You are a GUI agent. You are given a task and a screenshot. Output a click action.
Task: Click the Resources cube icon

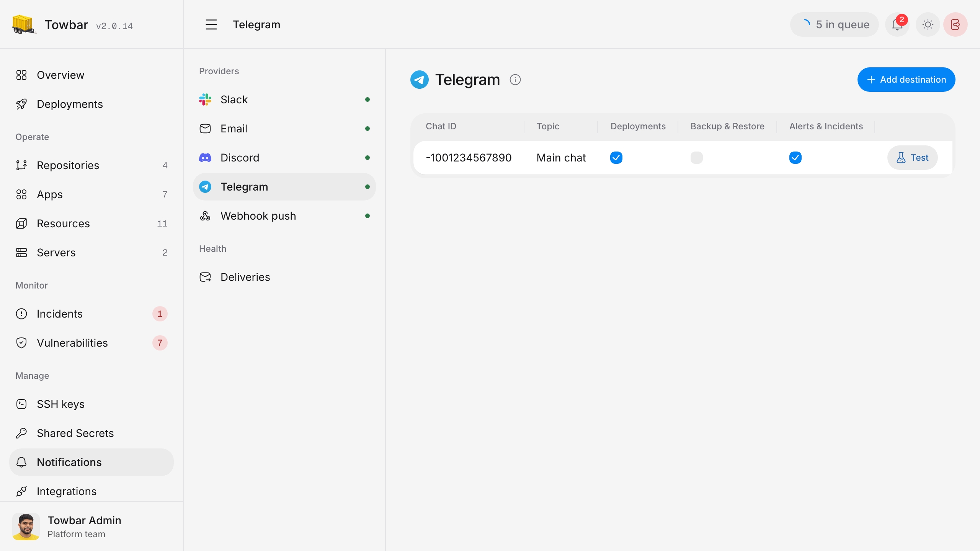coord(21,223)
